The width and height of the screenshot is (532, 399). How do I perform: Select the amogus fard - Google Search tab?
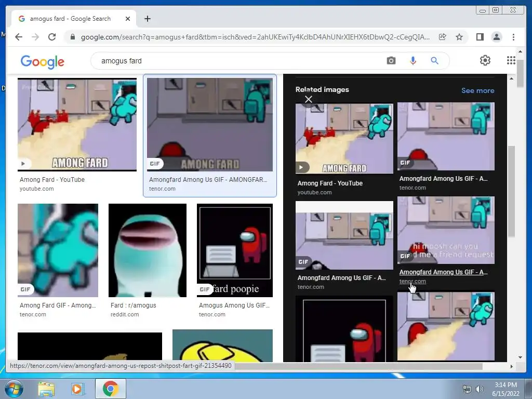[x=74, y=19]
